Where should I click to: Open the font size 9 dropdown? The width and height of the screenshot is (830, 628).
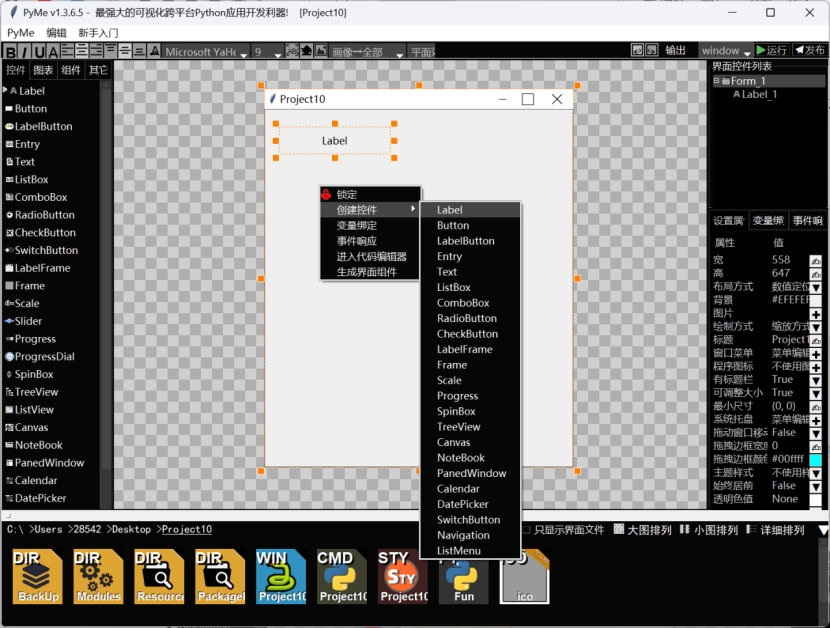[x=267, y=52]
